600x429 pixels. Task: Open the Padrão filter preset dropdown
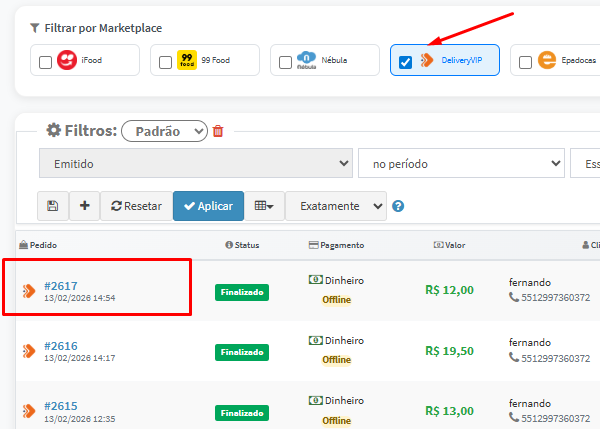pyautogui.click(x=164, y=131)
